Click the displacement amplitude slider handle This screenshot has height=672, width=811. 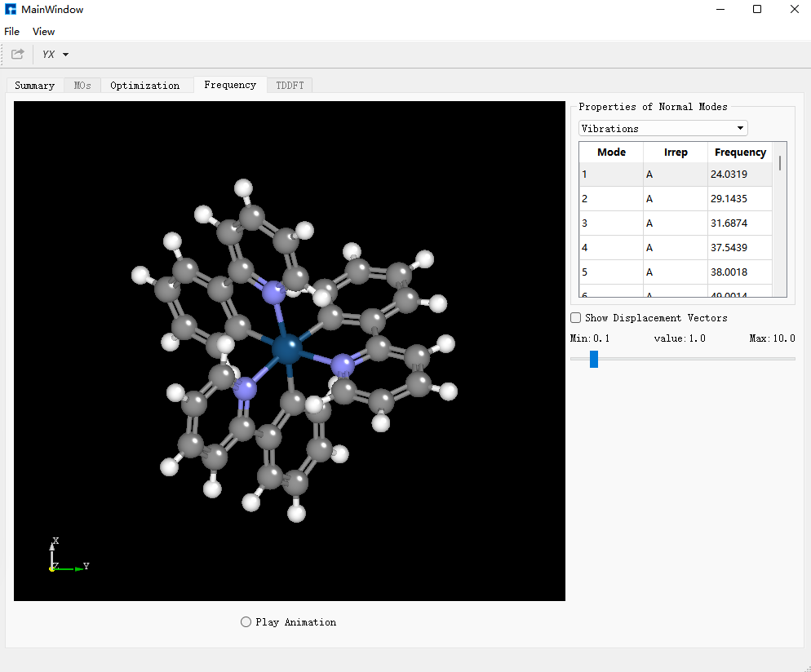pos(594,359)
